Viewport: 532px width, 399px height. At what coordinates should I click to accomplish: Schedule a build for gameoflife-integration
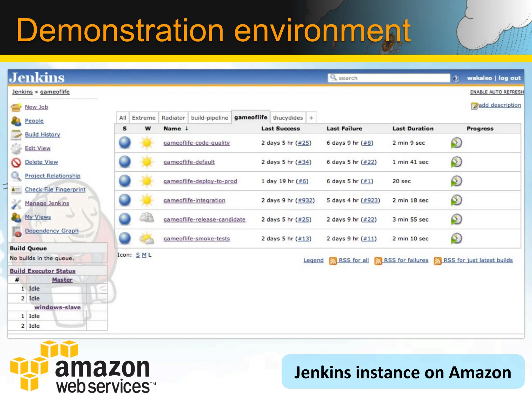point(456,200)
